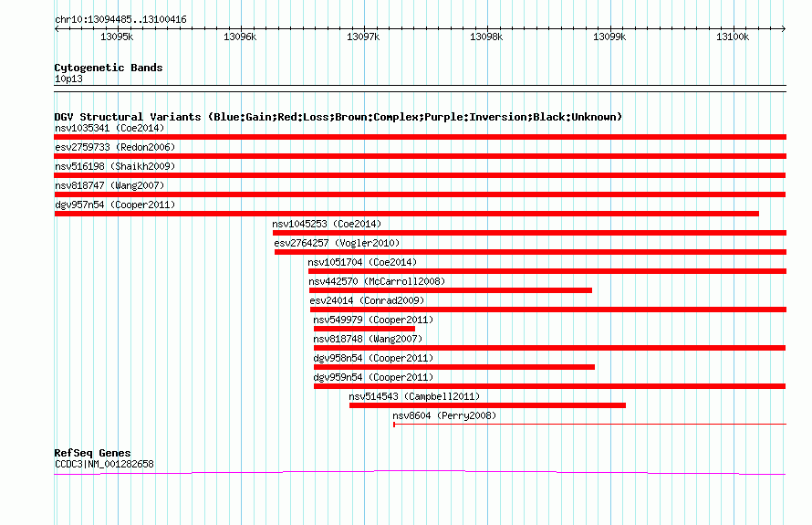Click the RefSeq Genes track title

92,453
